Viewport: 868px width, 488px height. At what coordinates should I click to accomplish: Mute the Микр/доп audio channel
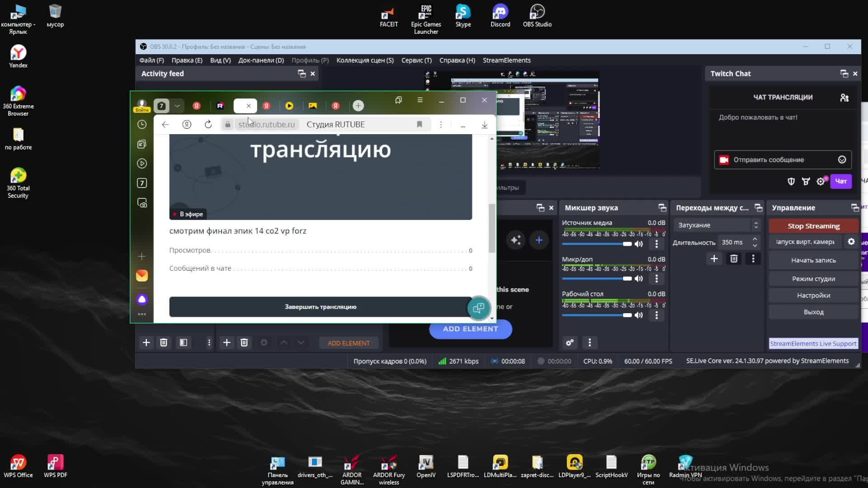638,279
